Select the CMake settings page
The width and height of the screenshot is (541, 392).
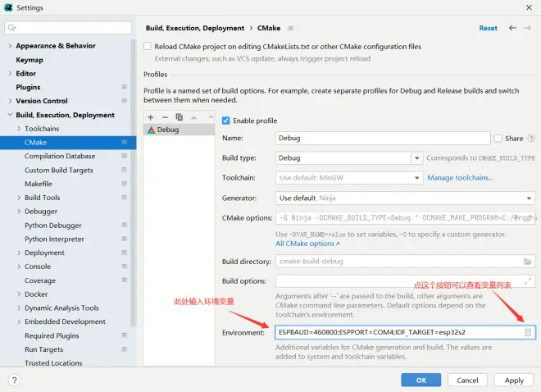[x=68, y=143]
